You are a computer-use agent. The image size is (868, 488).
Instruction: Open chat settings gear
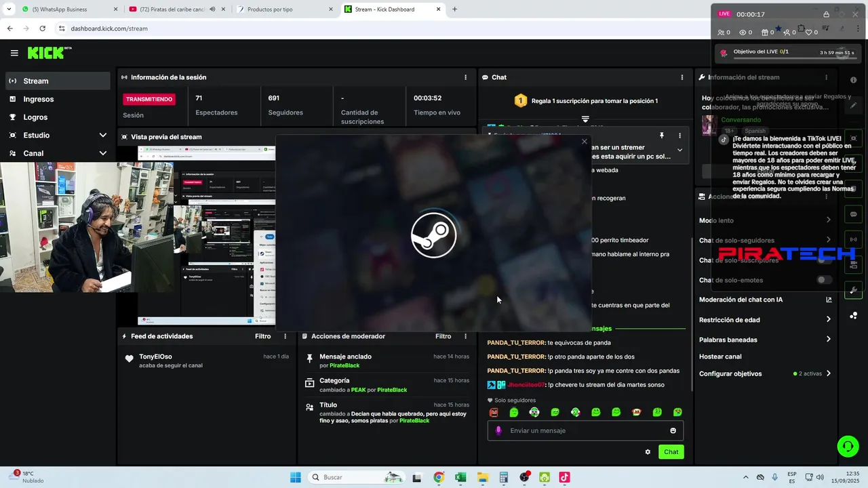pyautogui.click(x=648, y=452)
